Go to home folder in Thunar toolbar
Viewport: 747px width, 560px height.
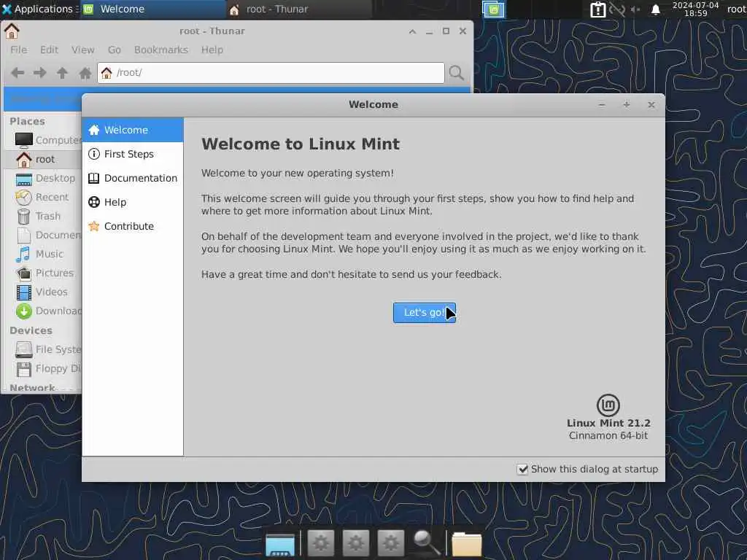click(85, 73)
